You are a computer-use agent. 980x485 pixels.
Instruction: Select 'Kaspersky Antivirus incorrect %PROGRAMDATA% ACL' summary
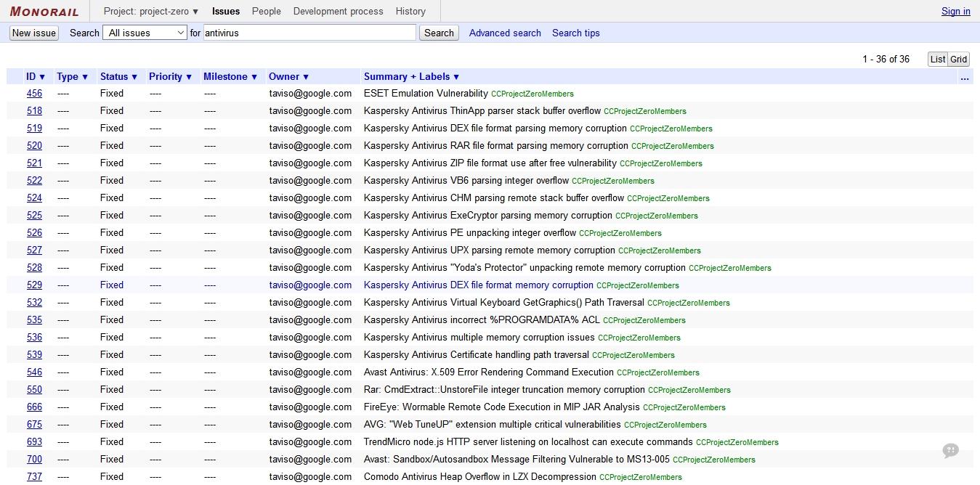click(482, 320)
